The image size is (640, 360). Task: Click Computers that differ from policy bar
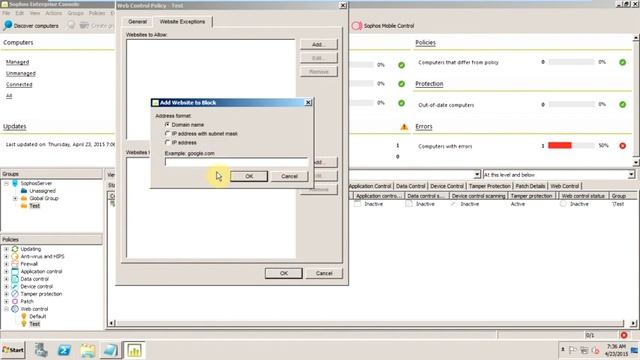pyautogui.click(x=571, y=62)
